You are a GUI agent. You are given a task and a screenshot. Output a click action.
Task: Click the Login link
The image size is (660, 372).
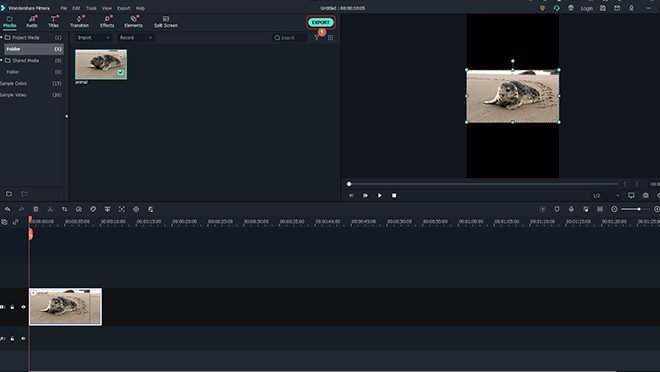point(586,8)
